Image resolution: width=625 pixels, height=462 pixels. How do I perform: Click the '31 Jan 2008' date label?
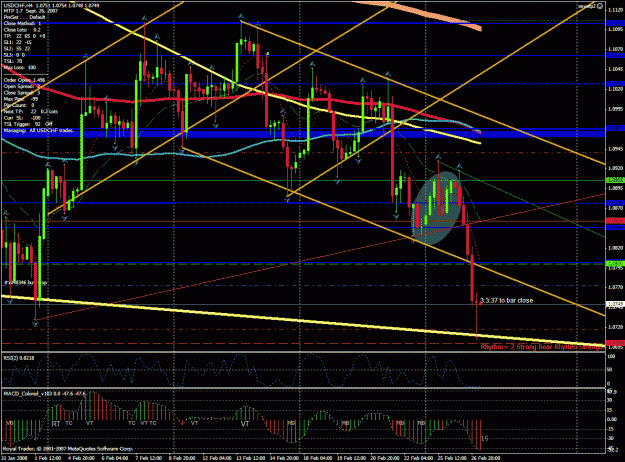(15, 458)
